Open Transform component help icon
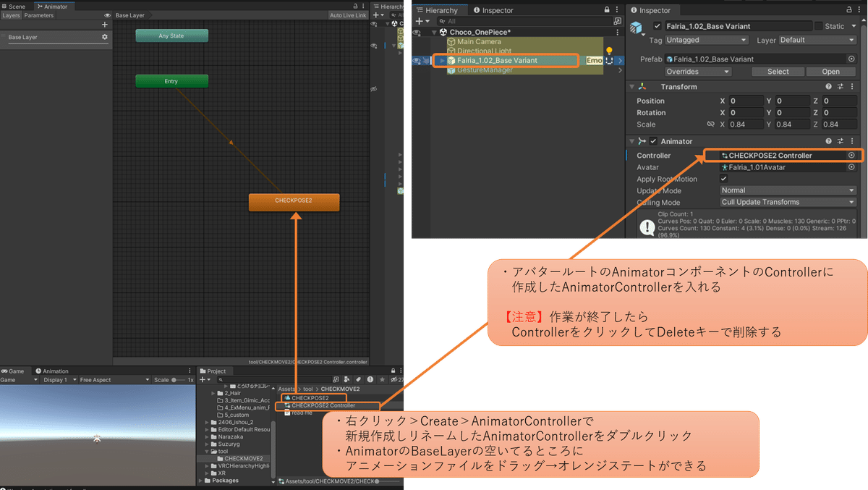 click(x=829, y=87)
